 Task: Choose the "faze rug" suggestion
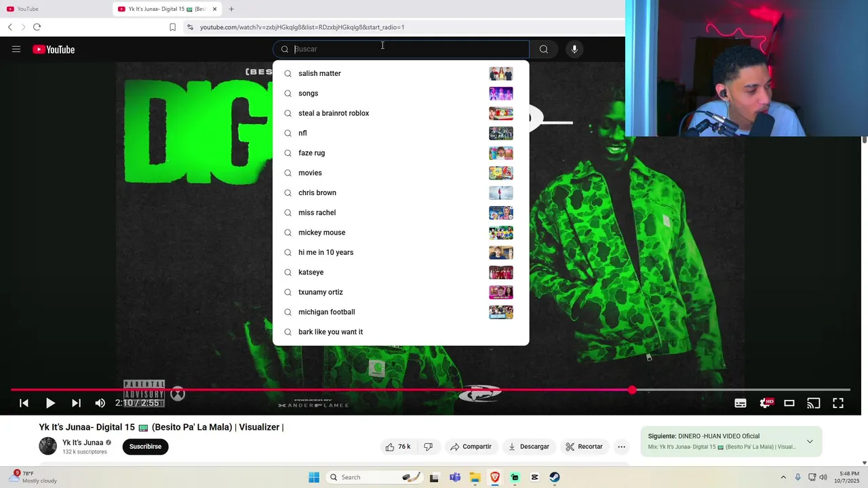(x=401, y=153)
